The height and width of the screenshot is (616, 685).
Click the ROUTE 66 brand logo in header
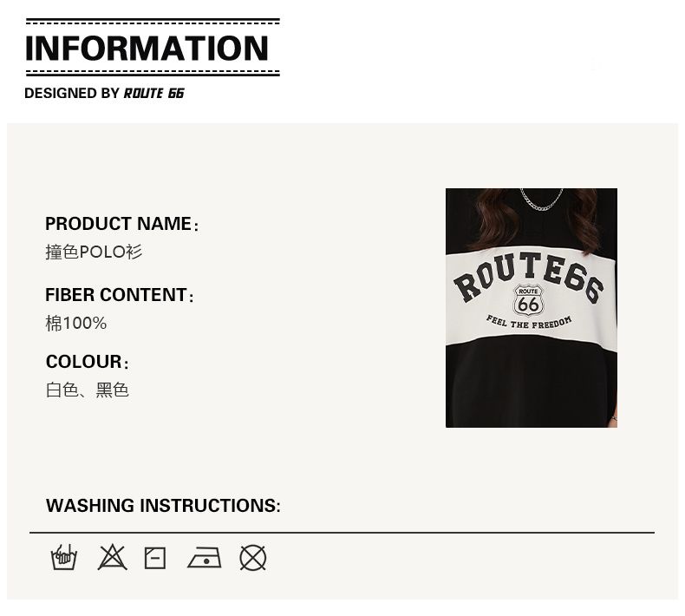154,94
